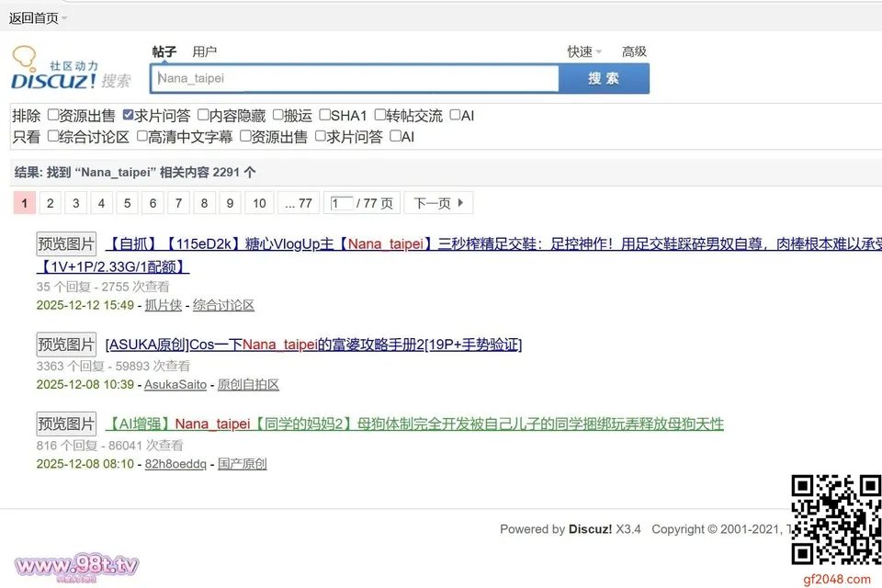Switch to the 用户 search tab

(x=204, y=51)
